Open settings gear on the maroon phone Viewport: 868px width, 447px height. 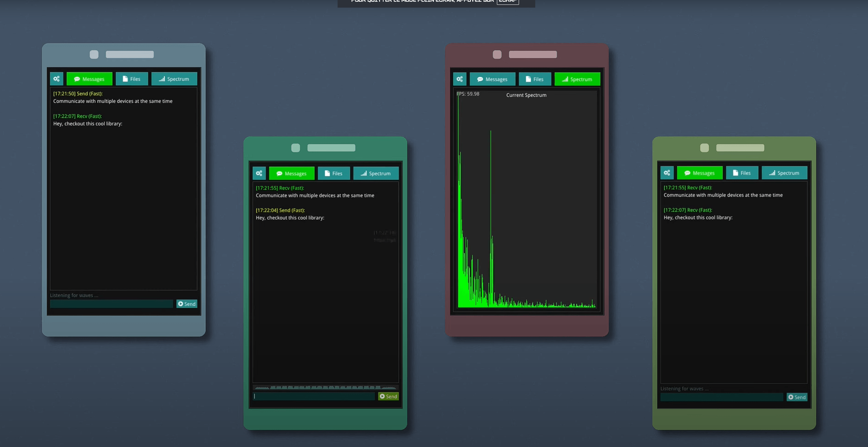(x=460, y=79)
